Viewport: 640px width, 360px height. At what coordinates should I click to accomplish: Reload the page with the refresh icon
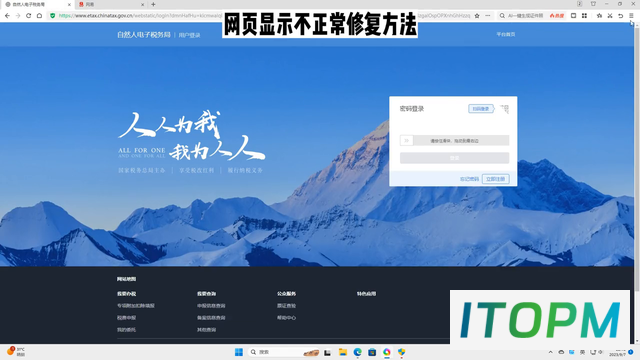pos(29,16)
